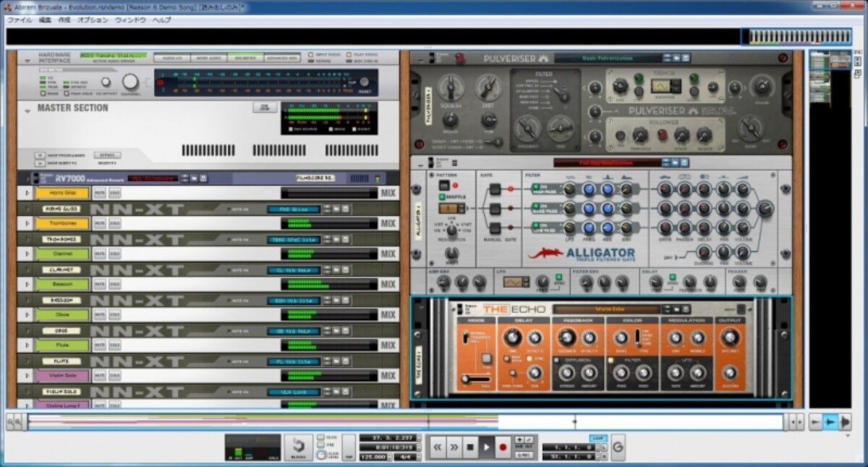Toggle the Pre-count checkbox in transport
Viewport: 868px width, 467px height.
[x=320, y=446]
